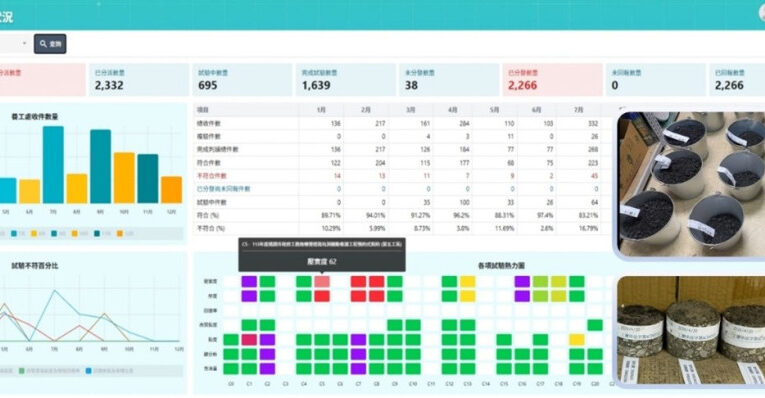Image resolution: width=765 pixels, height=398 pixels.
Task: Select the red stat card showing 2,266
Action: 552,80
